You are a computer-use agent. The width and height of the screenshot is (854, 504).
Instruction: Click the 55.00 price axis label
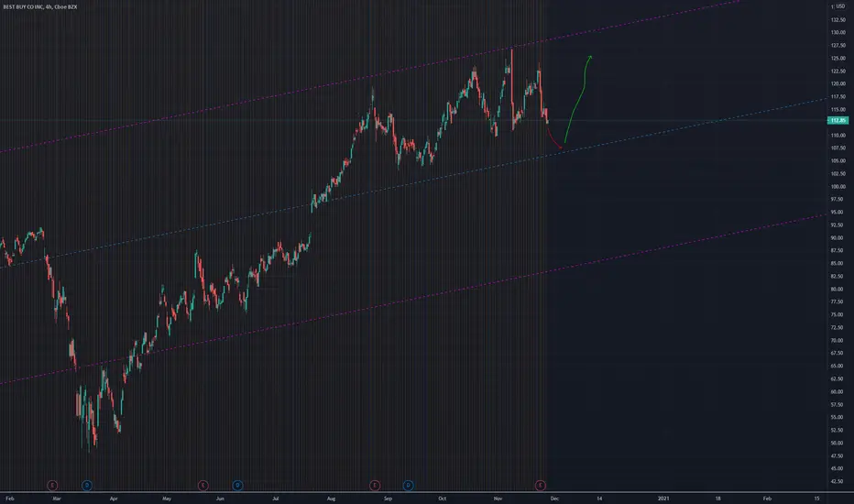(x=837, y=417)
